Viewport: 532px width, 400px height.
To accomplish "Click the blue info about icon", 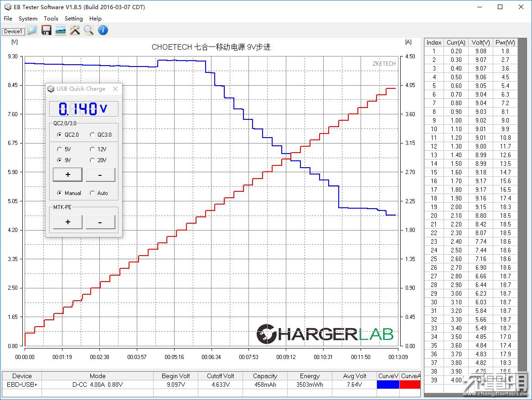I will 103,31.
